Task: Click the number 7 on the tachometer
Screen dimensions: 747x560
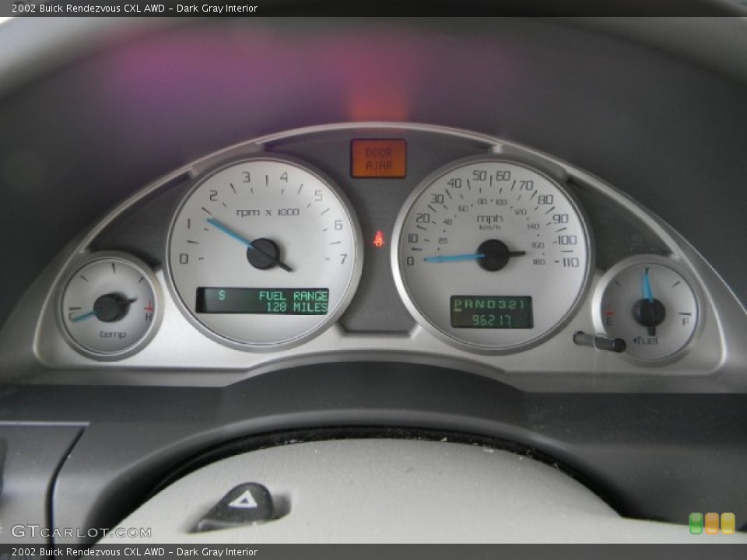Action: (x=343, y=258)
